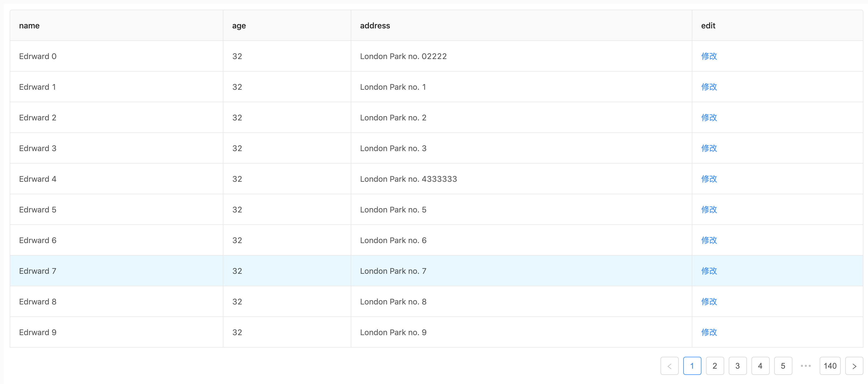Image resolution: width=868 pixels, height=384 pixels.
Task: Click 修改 link for highlighted row Edrward 7
Action: tap(709, 271)
